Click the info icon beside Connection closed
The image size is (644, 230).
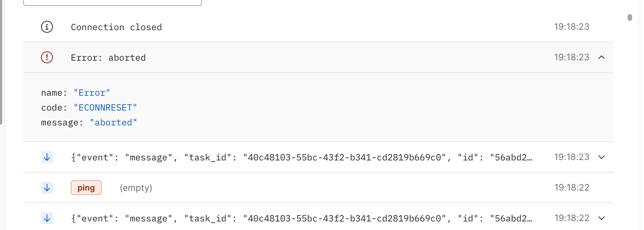coord(47,27)
